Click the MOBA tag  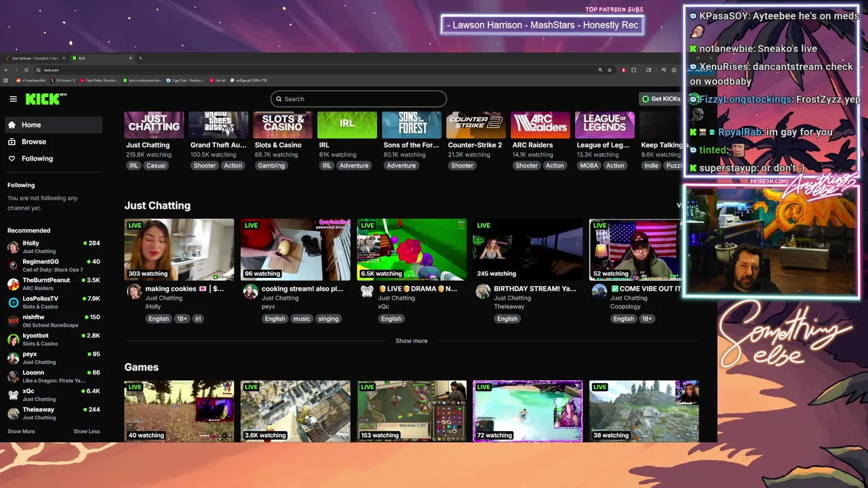588,165
